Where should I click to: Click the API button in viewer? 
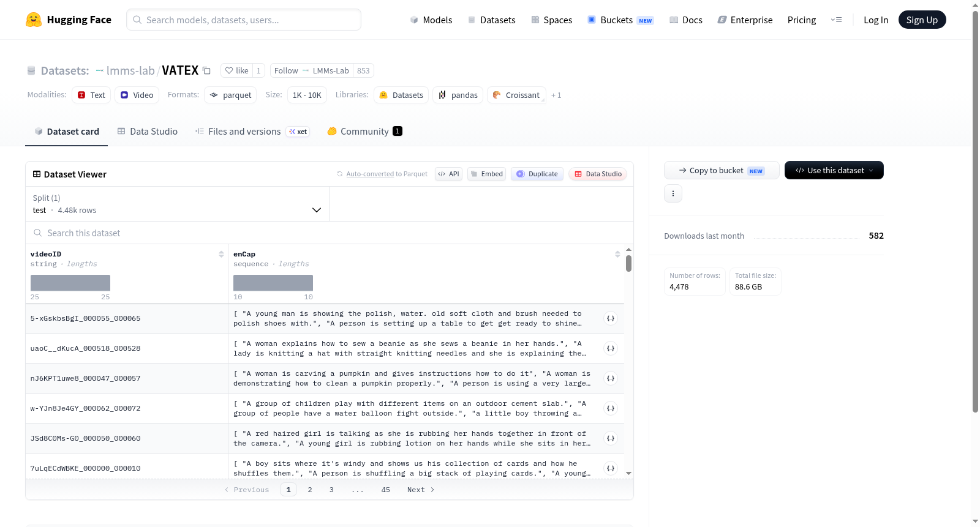click(x=448, y=174)
